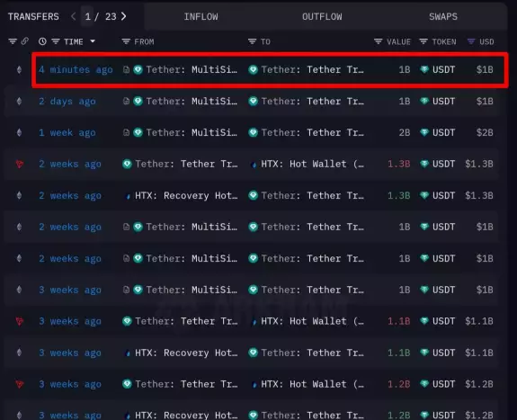Click the link icon in header row
The height and width of the screenshot is (420, 517).
pyautogui.click(x=25, y=41)
